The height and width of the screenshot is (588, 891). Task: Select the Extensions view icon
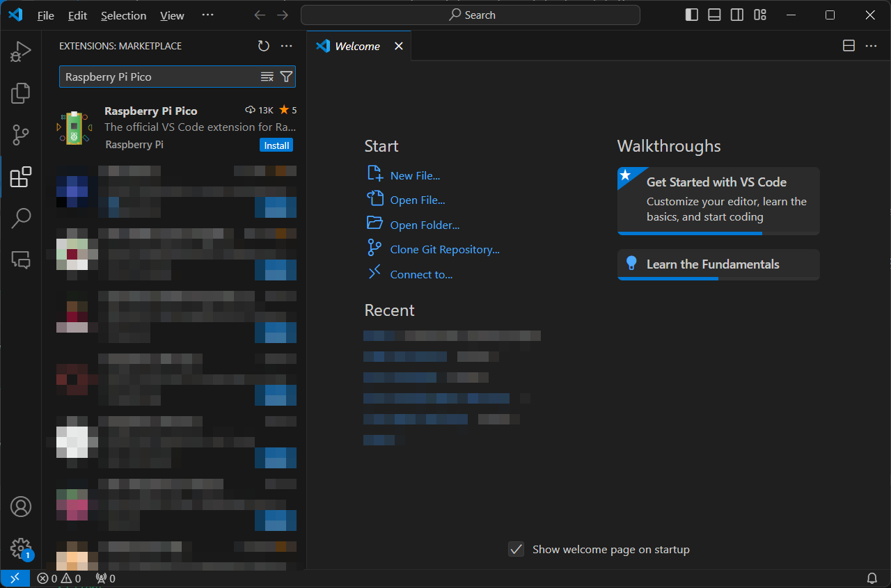(x=20, y=177)
